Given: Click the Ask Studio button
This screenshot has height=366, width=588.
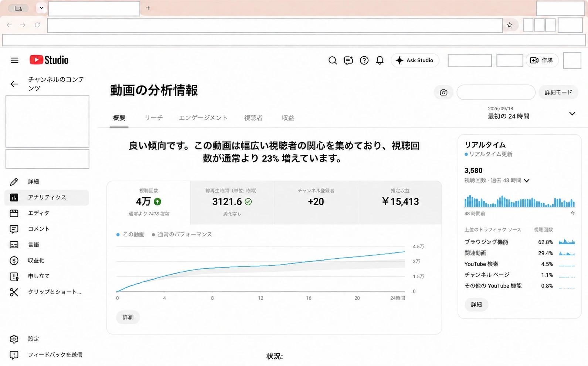Looking at the screenshot, I should 415,60.
